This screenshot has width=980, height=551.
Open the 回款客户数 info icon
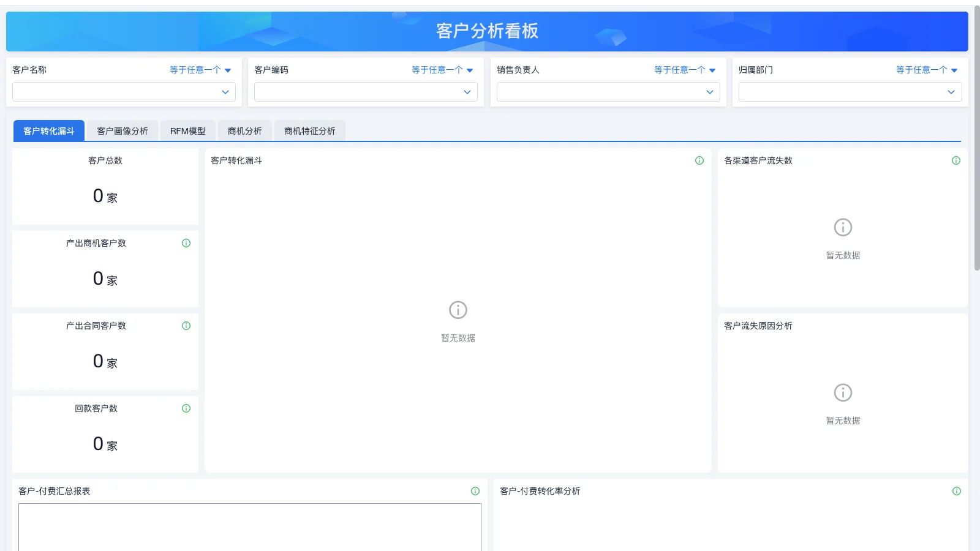(x=186, y=408)
